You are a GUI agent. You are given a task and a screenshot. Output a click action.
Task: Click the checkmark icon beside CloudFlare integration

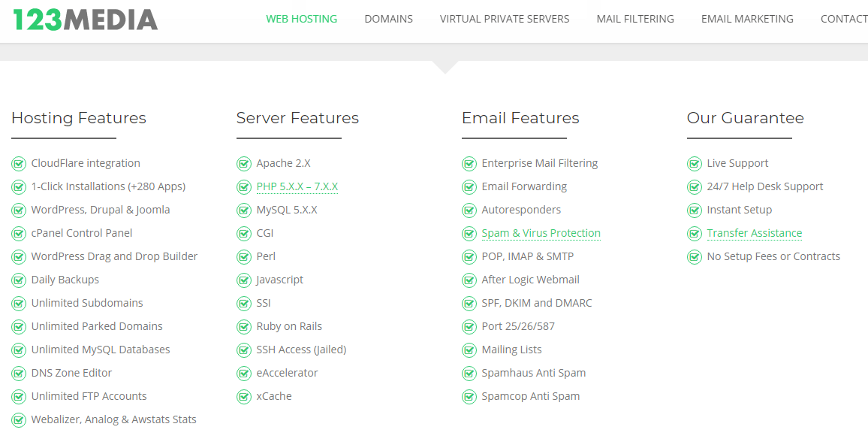[x=19, y=164]
